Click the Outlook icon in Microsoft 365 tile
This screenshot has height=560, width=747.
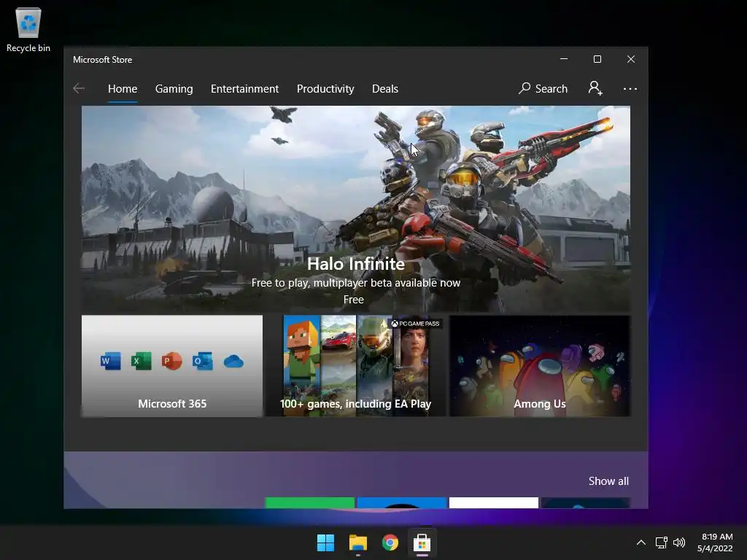tap(203, 361)
